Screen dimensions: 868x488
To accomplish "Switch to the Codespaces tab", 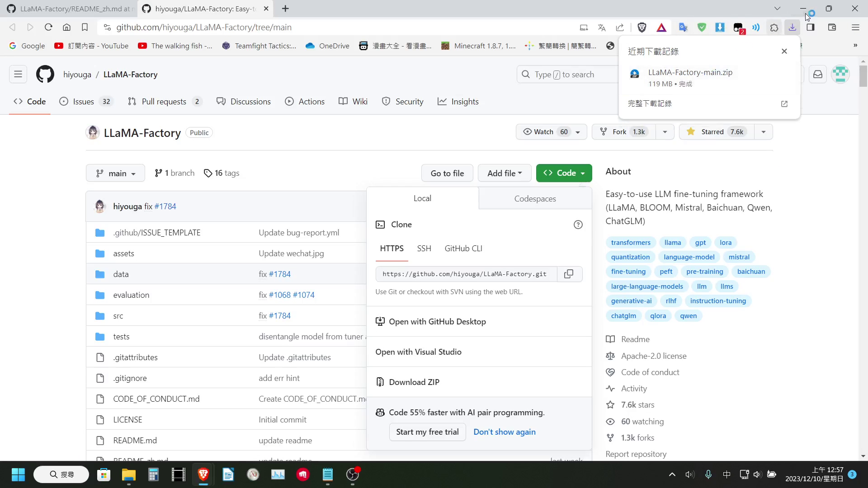I will tap(535, 199).
